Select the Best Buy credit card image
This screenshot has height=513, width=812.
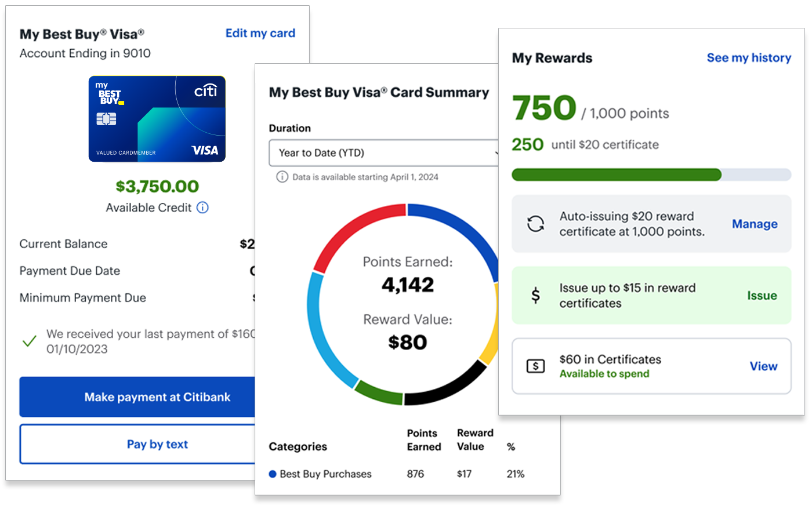157,119
